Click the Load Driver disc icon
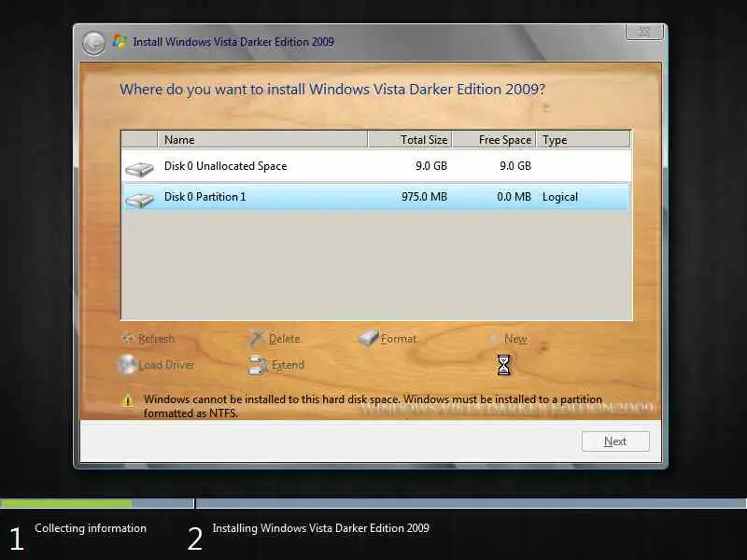This screenshot has width=747, height=560. pos(127,365)
